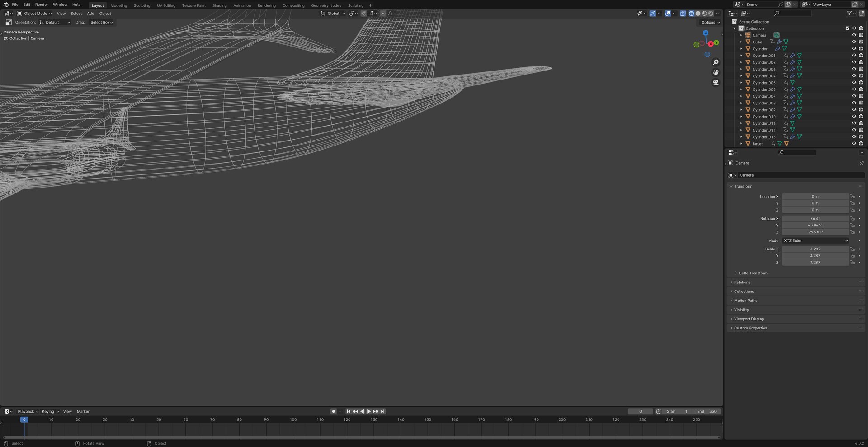The width and height of the screenshot is (868, 447).
Task: Jump to the timeline end frame
Action: tap(382, 412)
